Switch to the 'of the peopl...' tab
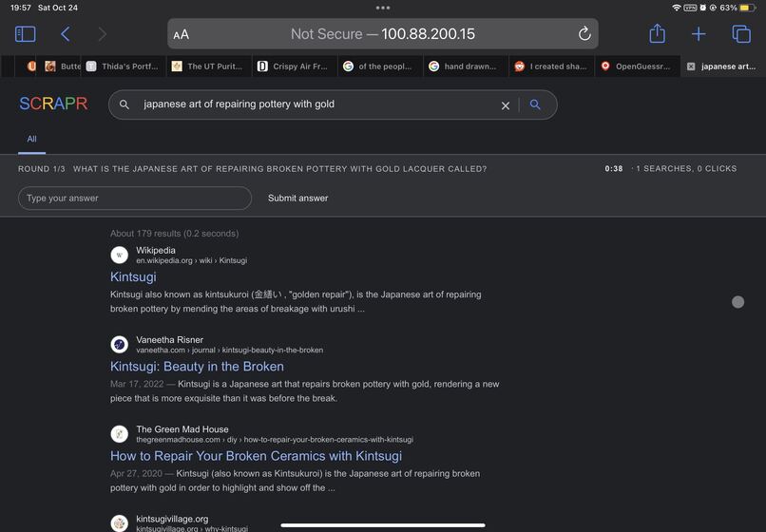The width and height of the screenshot is (766, 532). 380,66
